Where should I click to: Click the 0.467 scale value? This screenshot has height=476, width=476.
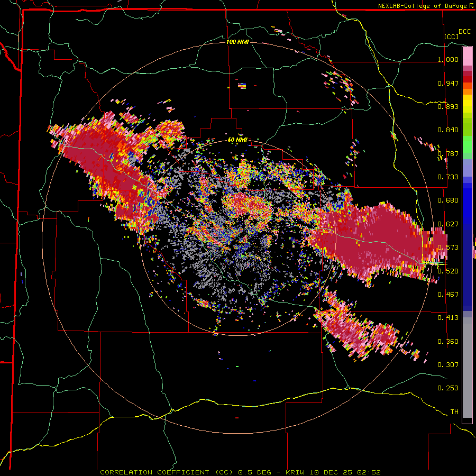(x=448, y=294)
